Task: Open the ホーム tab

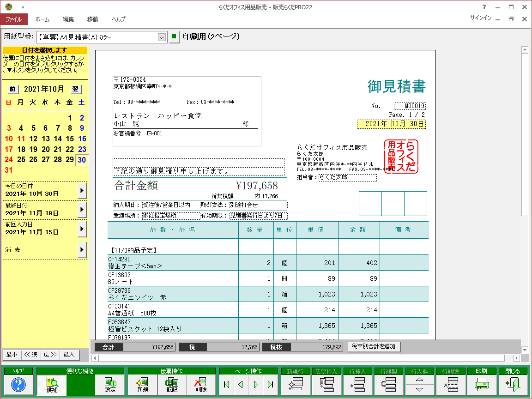Action: pyautogui.click(x=42, y=19)
